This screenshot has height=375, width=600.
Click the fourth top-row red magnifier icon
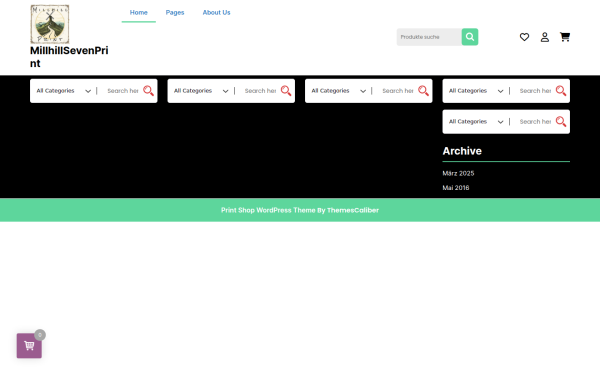pyautogui.click(x=561, y=91)
